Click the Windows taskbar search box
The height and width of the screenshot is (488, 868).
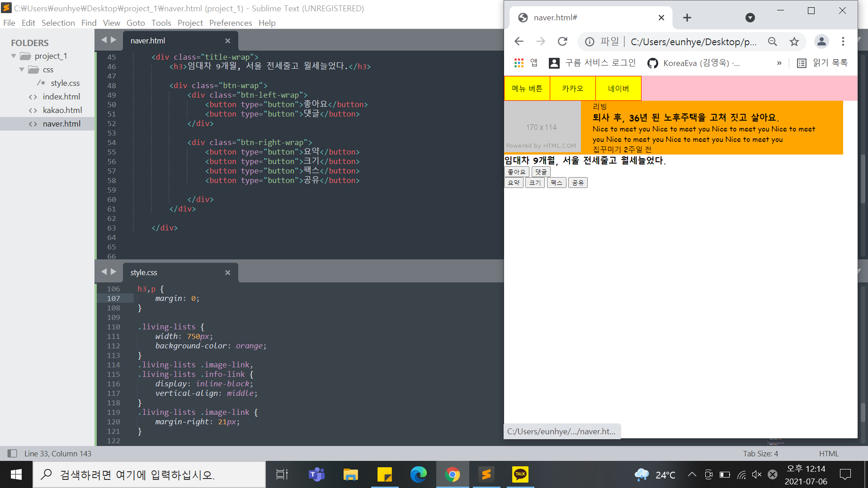click(x=149, y=474)
